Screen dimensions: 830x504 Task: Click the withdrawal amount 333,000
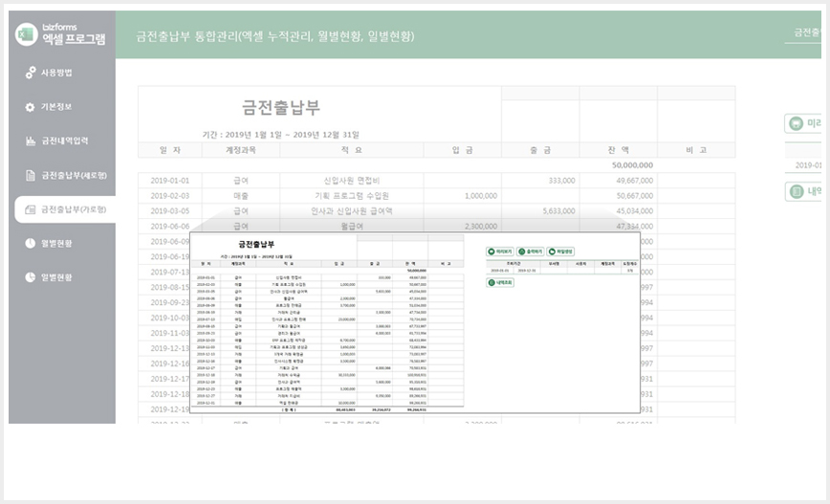coord(561,181)
